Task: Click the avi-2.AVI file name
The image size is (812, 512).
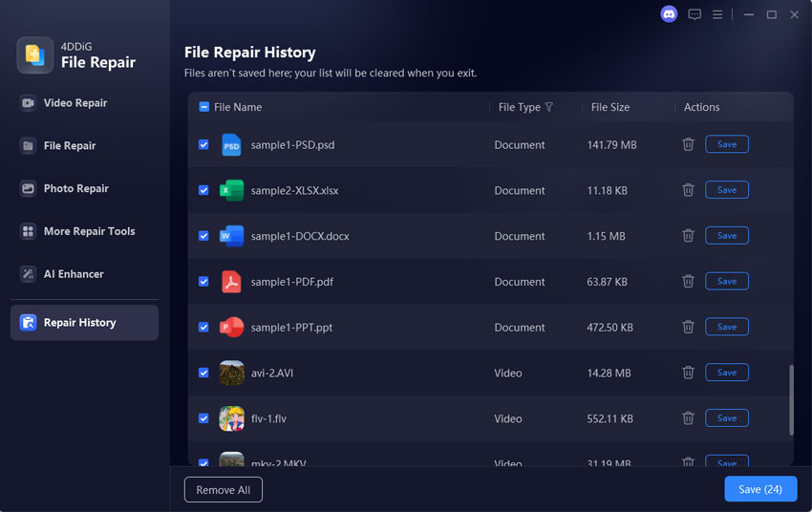Action: tap(272, 373)
